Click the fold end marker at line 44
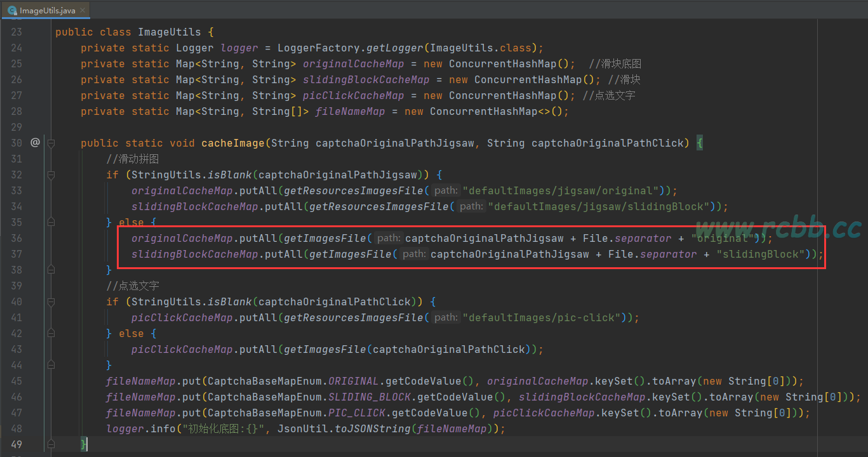 click(50, 365)
